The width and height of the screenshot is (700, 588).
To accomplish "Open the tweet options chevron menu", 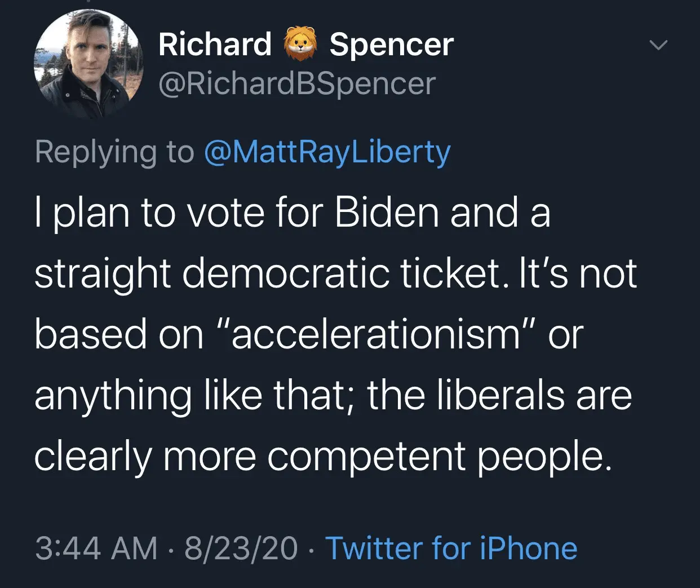I will pos(659,45).
